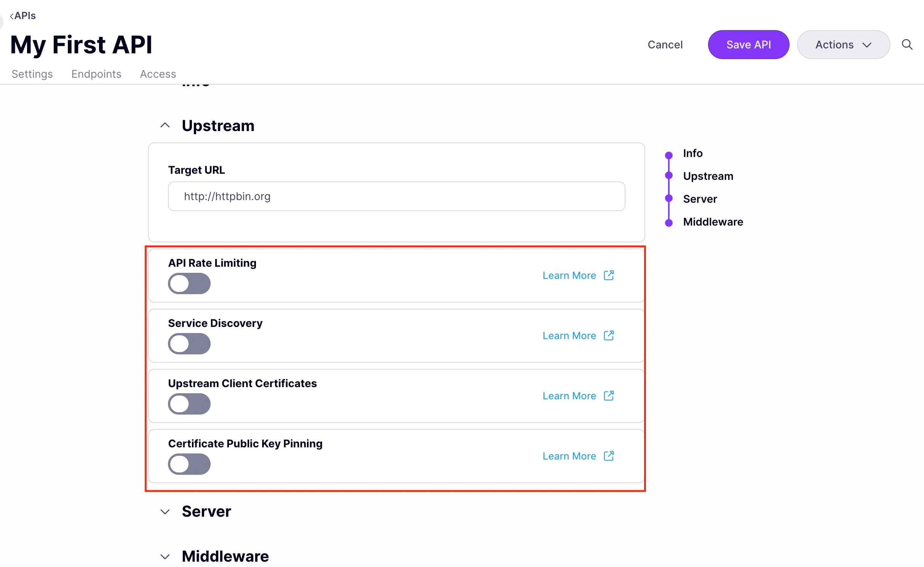Open search using the magnifier icon
The width and height of the screenshot is (924, 567).
907,45
